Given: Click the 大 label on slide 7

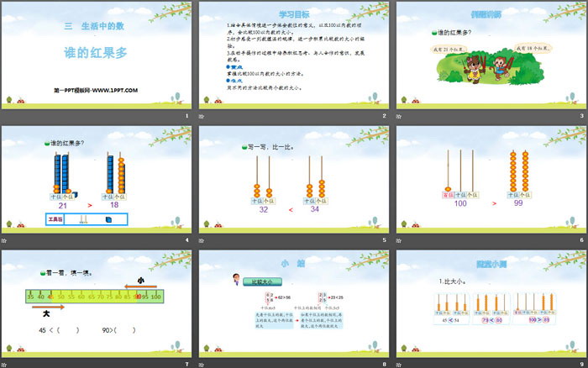Looking at the screenshot, I should [x=46, y=313].
